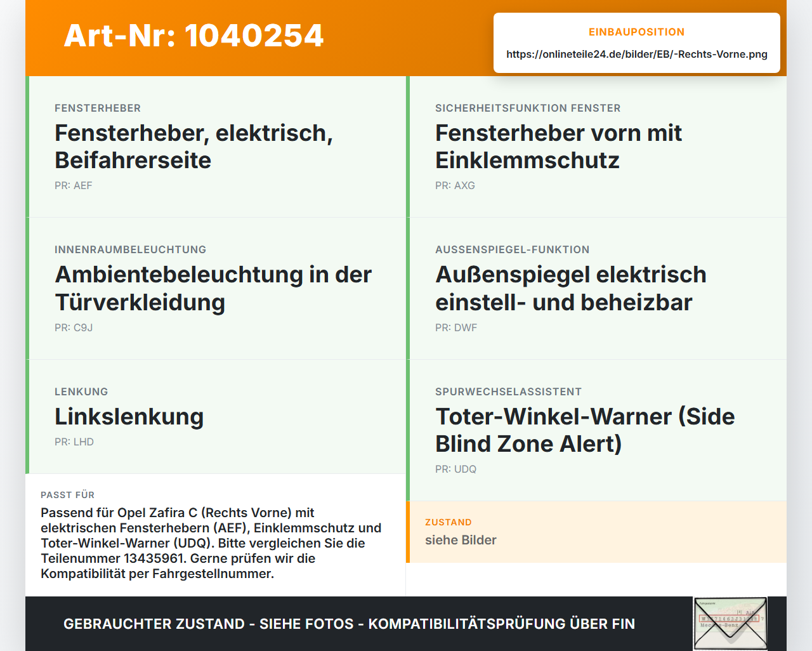Select the Fensterheber vorn mit Einklemmschutz title
Viewport: 812px width, 651px height.
[x=558, y=147]
